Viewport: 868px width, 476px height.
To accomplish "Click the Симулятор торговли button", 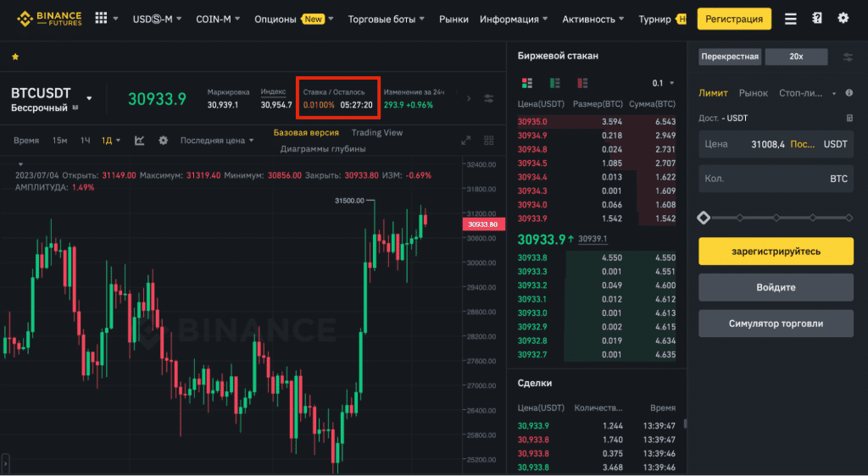I will point(776,324).
